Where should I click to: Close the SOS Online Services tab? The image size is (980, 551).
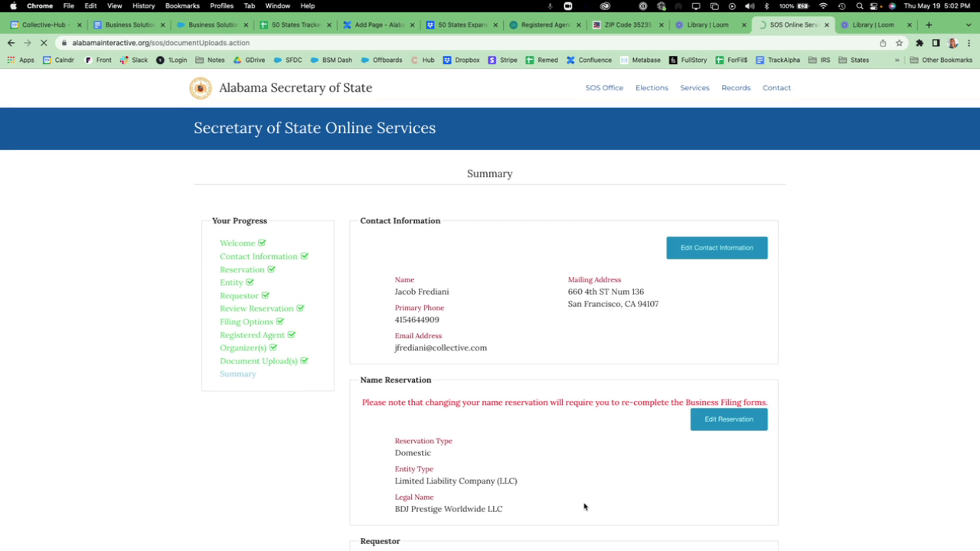[x=827, y=24]
